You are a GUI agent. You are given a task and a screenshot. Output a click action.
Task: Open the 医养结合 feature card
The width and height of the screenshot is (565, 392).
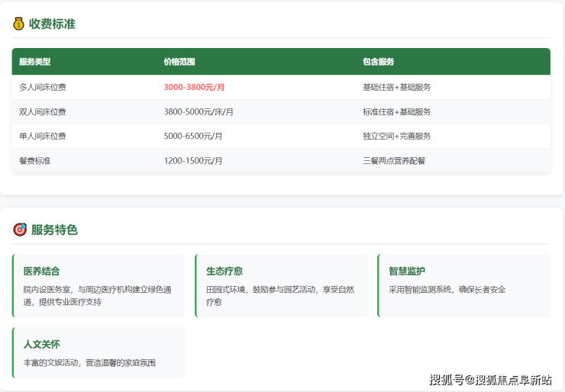tap(99, 285)
